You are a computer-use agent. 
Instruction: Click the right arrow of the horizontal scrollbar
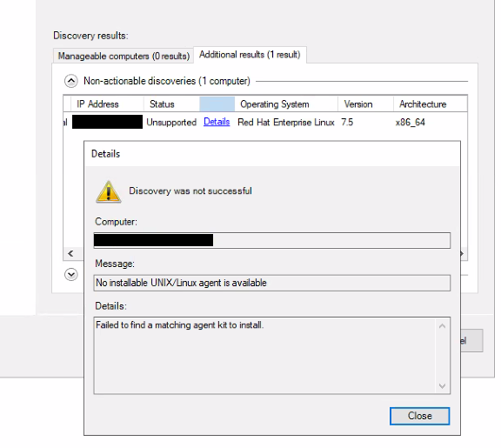(462, 254)
